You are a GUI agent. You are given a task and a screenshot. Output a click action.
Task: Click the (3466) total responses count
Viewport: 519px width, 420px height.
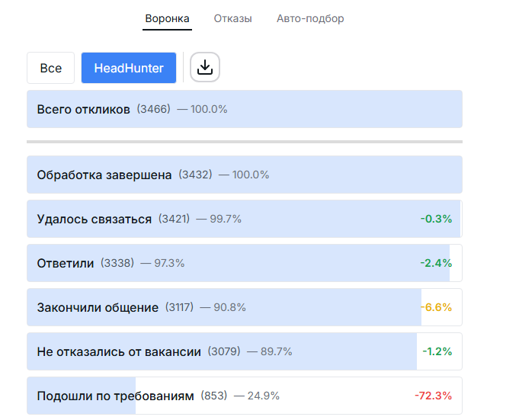click(154, 109)
